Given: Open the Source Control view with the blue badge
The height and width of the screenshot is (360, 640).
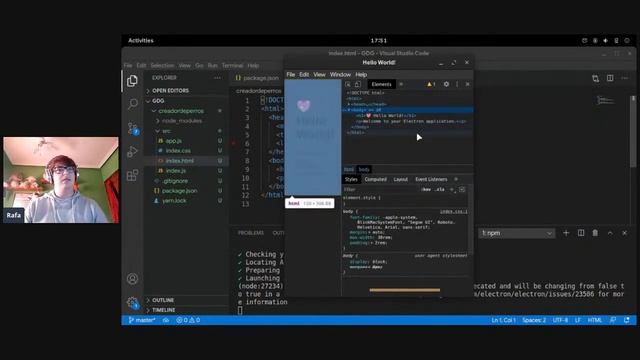Looking at the screenshot, I should (133, 128).
